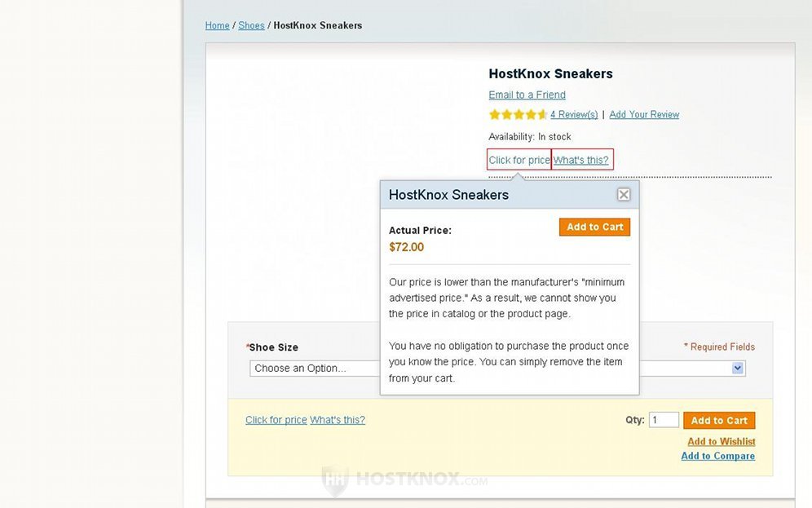Click the top What's this? link
This screenshot has width=812, height=508.
(581, 160)
